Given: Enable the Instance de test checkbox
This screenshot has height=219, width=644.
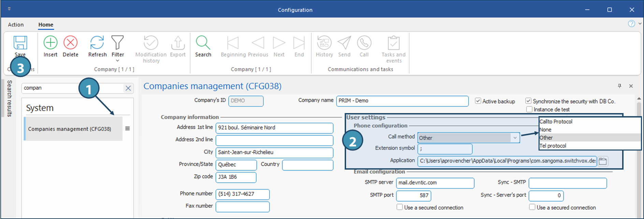Looking at the screenshot, I should pyautogui.click(x=529, y=109).
